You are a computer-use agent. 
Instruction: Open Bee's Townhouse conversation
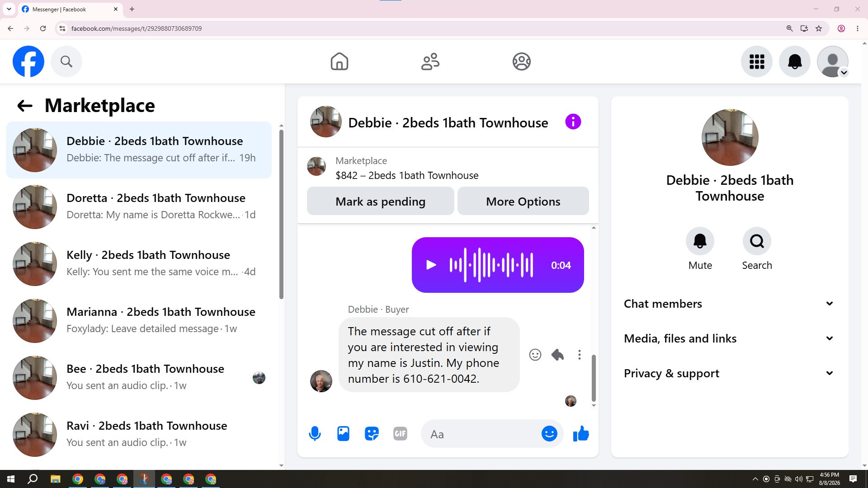(139, 378)
